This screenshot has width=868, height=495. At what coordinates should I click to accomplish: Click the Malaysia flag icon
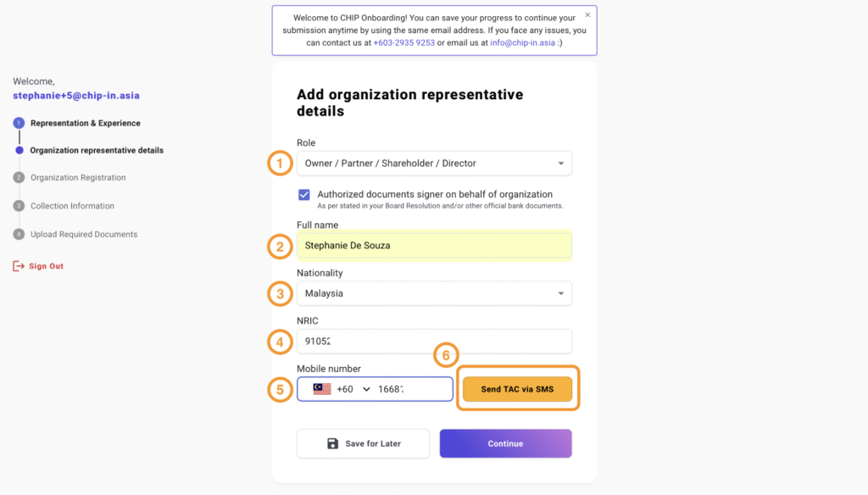pos(322,389)
